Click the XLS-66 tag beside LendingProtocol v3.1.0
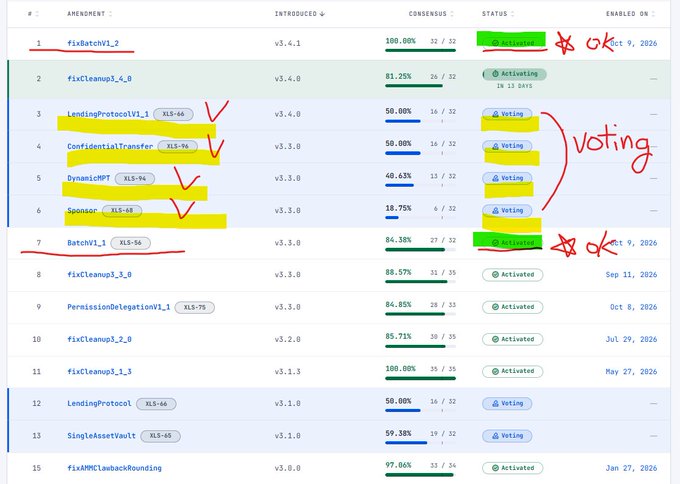The width and height of the screenshot is (680, 484). [156, 403]
